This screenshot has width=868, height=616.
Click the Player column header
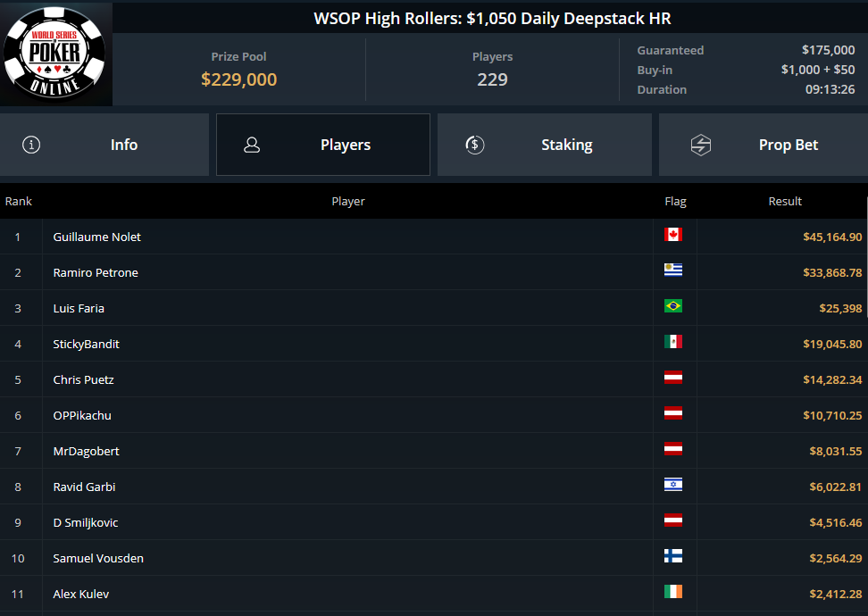(x=348, y=202)
